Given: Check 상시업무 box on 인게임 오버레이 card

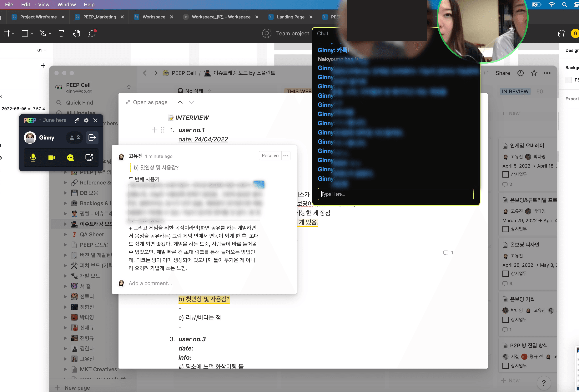Looking at the screenshot, I should [505, 174].
